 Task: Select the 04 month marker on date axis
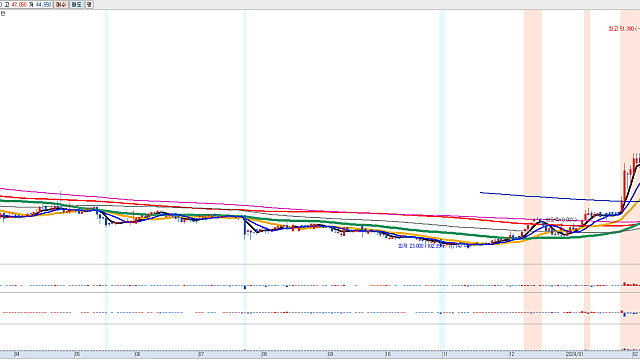[17, 354]
